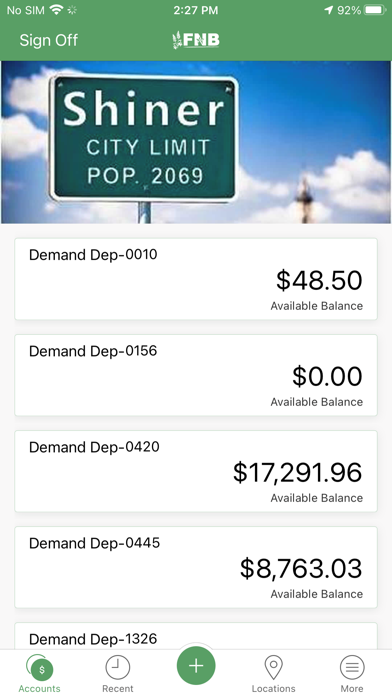Tap the battery indicator icon

coord(376,10)
